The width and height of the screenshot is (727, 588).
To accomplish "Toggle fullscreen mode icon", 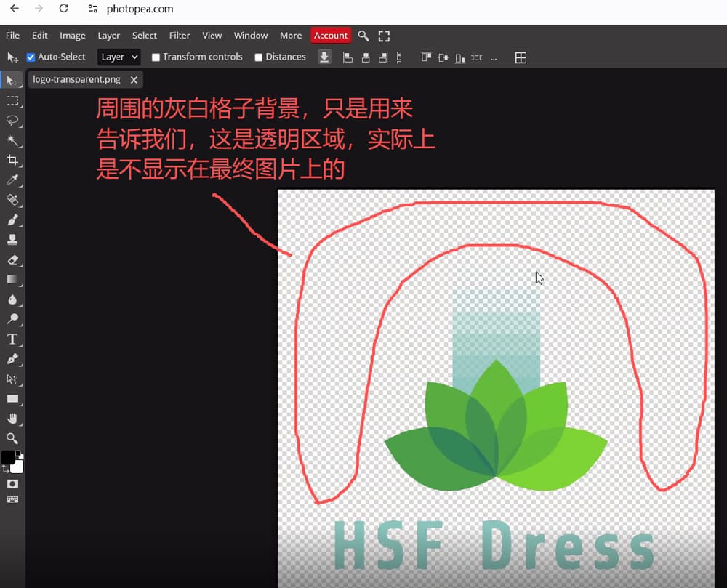I will tap(384, 36).
